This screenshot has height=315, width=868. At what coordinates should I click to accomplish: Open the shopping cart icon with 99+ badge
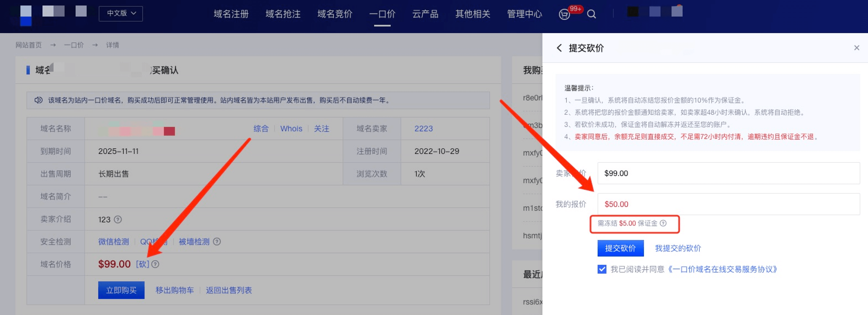565,15
